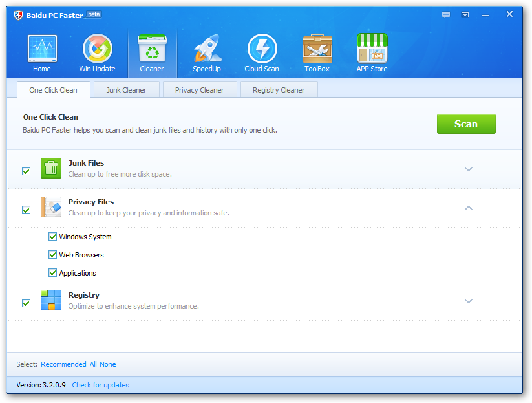The image size is (532, 403).
Task: Click the Privacy Files notebook eraser icon
Action: (51, 207)
